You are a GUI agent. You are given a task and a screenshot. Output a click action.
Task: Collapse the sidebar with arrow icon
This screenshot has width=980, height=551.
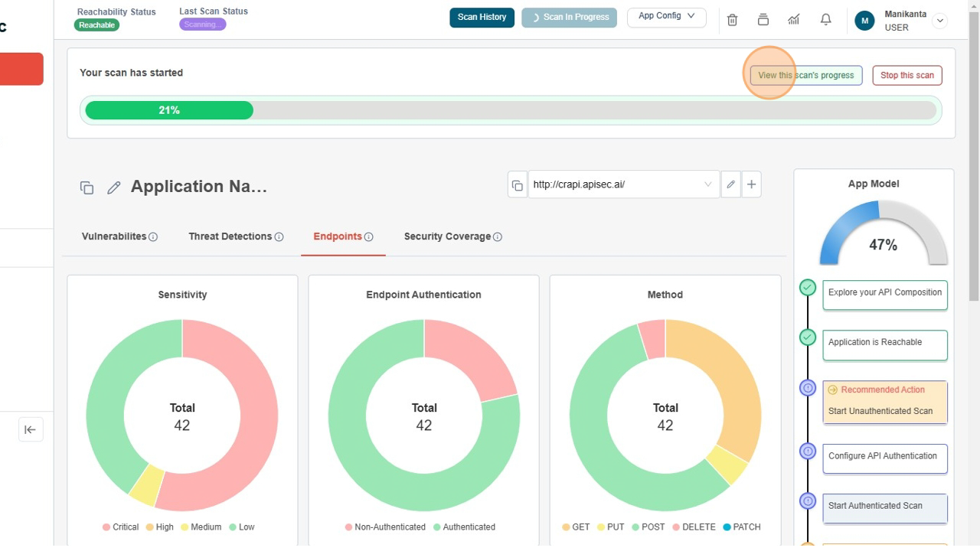(31, 430)
